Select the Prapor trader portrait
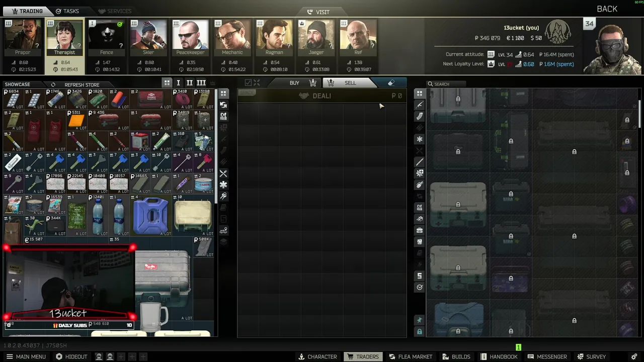The width and height of the screenshot is (644, 362). tap(23, 38)
